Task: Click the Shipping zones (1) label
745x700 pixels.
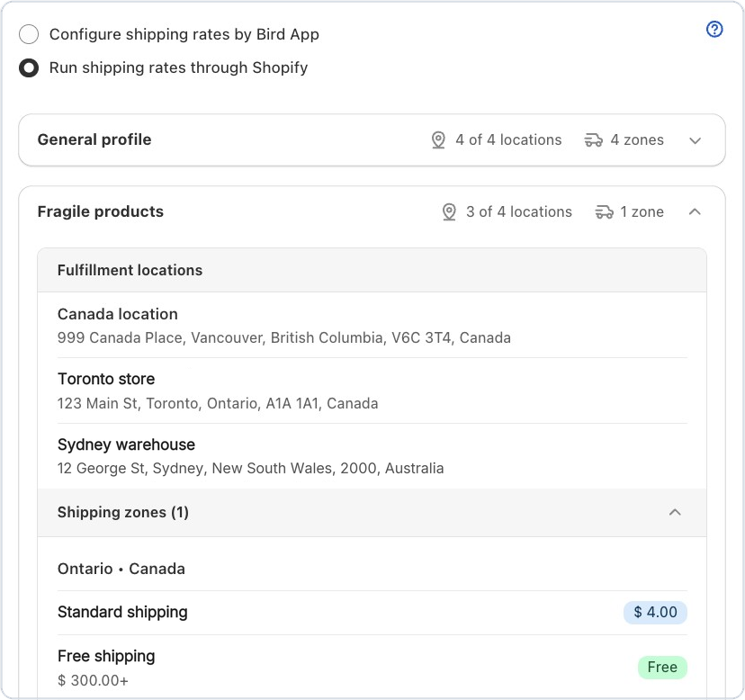Action: [123, 512]
